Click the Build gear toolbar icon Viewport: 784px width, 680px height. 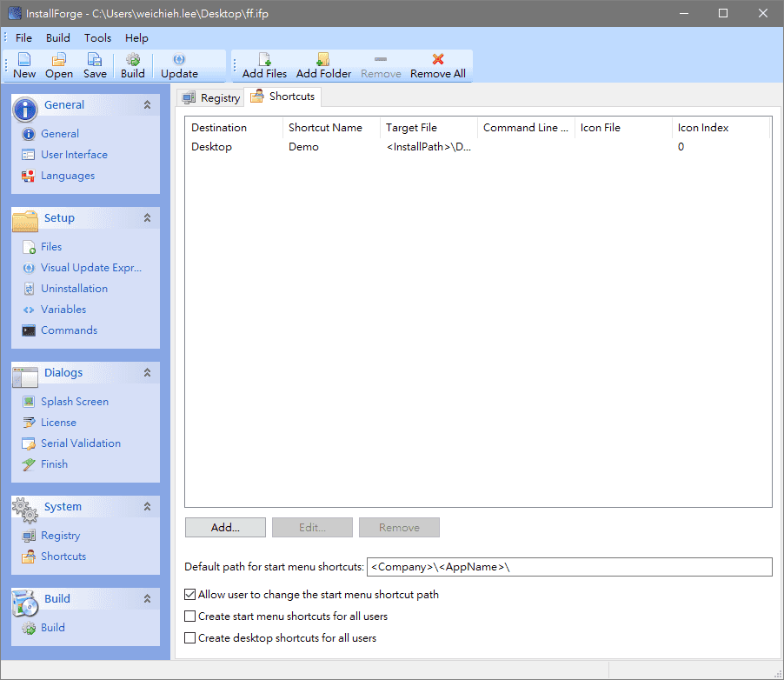(132, 59)
